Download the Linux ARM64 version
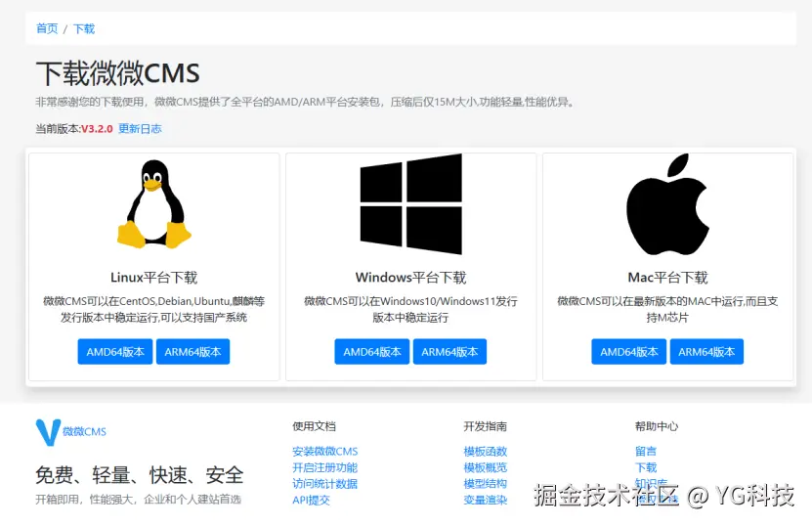812x526 pixels. pyautogui.click(x=192, y=352)
